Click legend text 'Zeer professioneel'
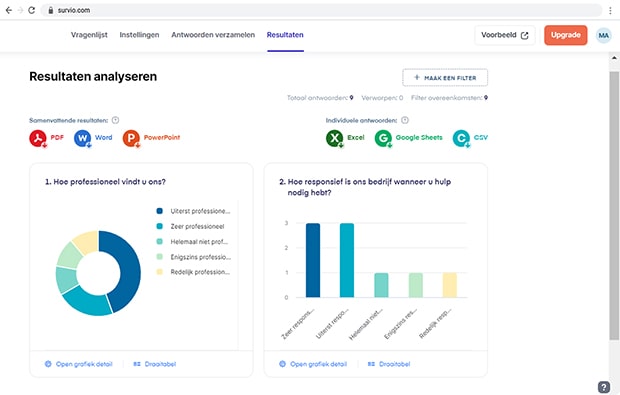The width and height of the screenshot is (620, 395). pos(197,227)
